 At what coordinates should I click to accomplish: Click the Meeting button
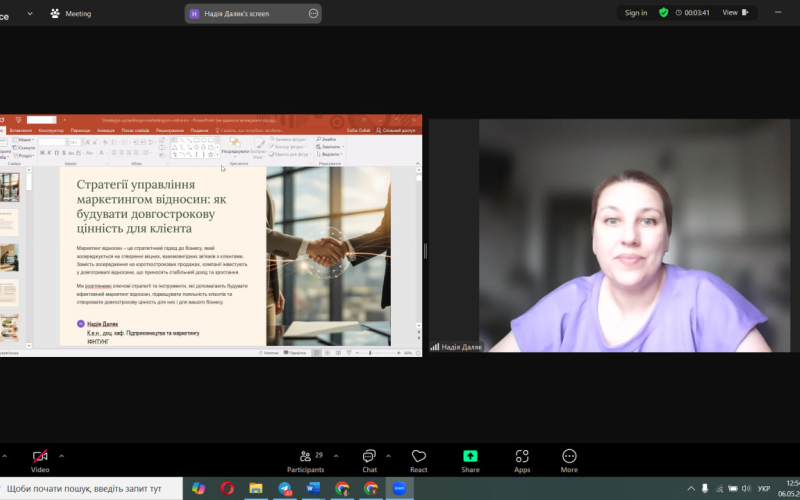(x=71, y=14)
